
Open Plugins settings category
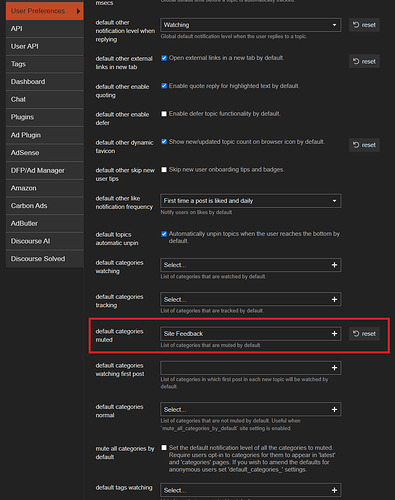44,117
